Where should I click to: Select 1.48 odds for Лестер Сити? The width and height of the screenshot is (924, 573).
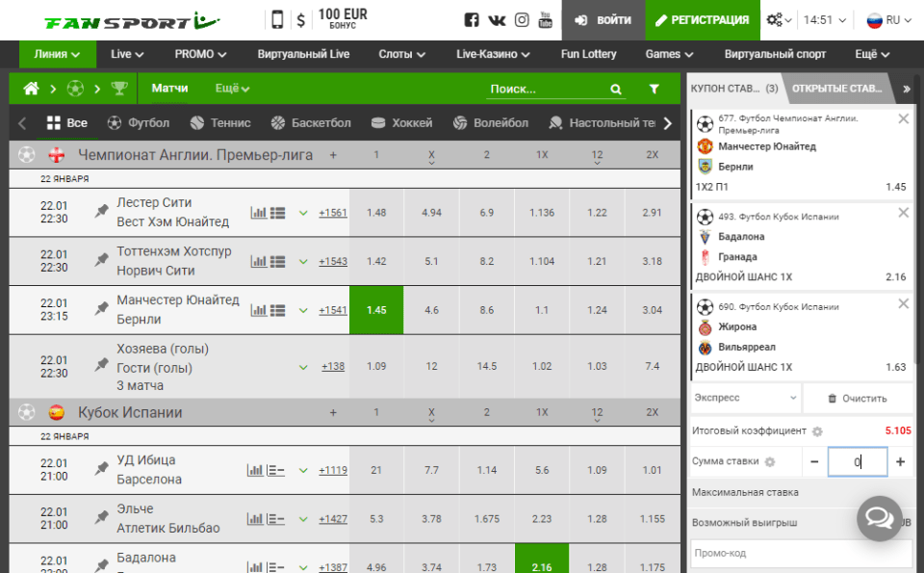click(x=376, y=212)
